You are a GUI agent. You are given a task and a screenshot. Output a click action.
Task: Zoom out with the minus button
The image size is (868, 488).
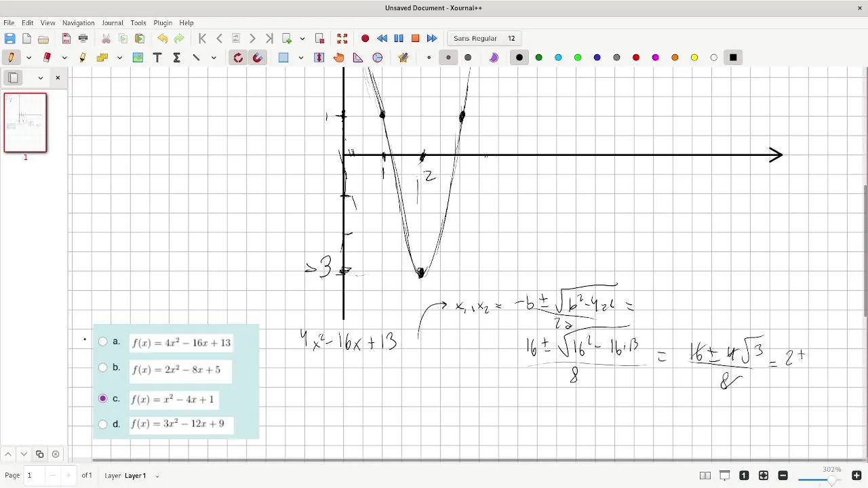(783, 476)
